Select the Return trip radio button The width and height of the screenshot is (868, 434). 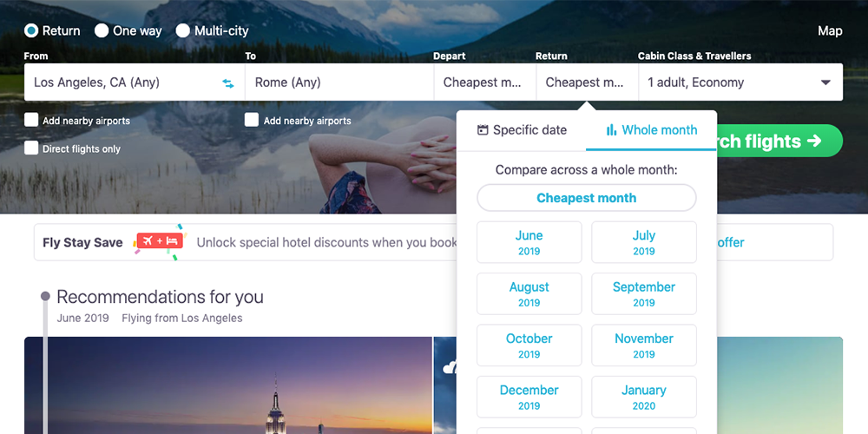[x=31, y=31]
